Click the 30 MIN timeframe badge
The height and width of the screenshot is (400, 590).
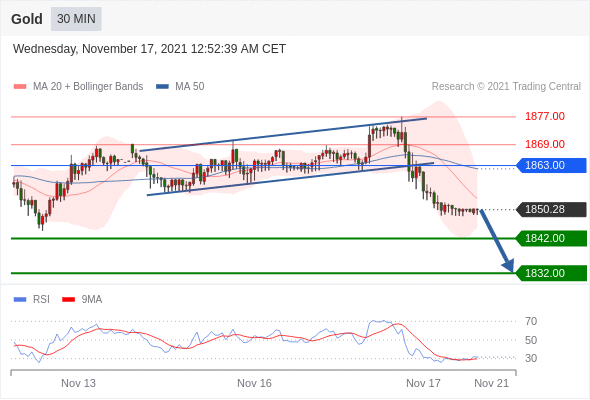76,19
